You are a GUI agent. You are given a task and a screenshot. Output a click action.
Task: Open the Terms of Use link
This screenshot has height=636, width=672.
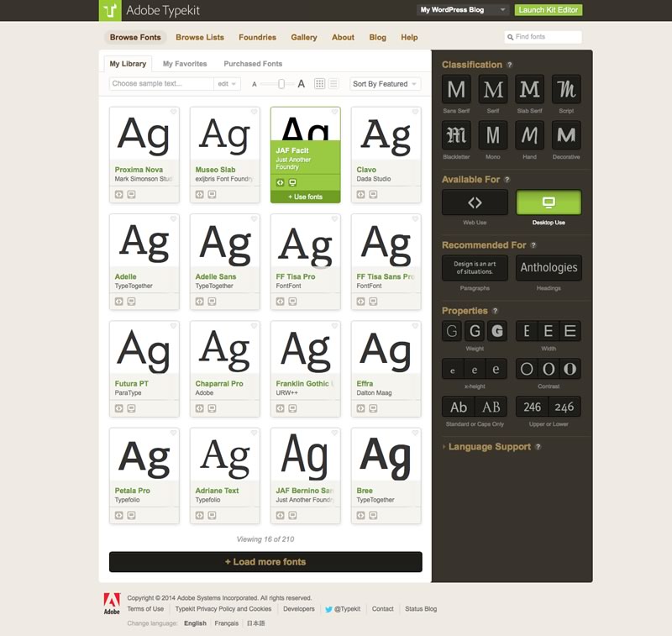(x=145, y=609)
